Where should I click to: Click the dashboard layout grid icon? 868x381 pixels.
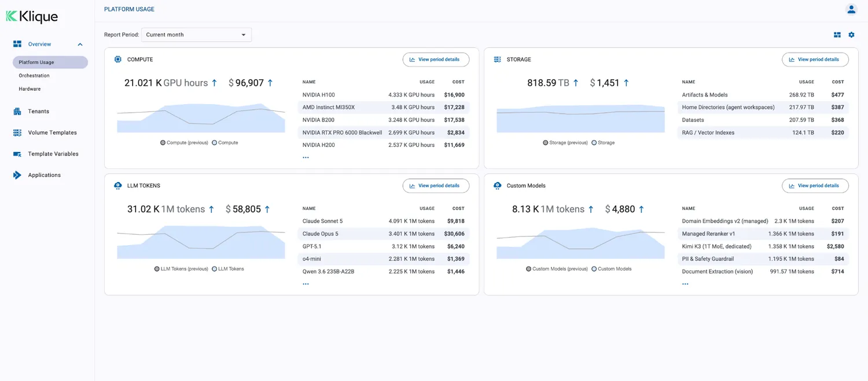[x=837, y=35]
